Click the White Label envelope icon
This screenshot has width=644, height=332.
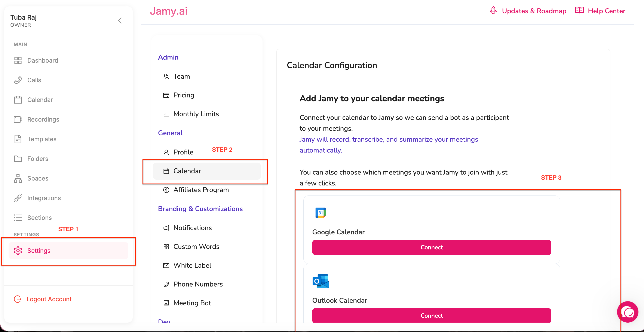click(x=166, y=265)
